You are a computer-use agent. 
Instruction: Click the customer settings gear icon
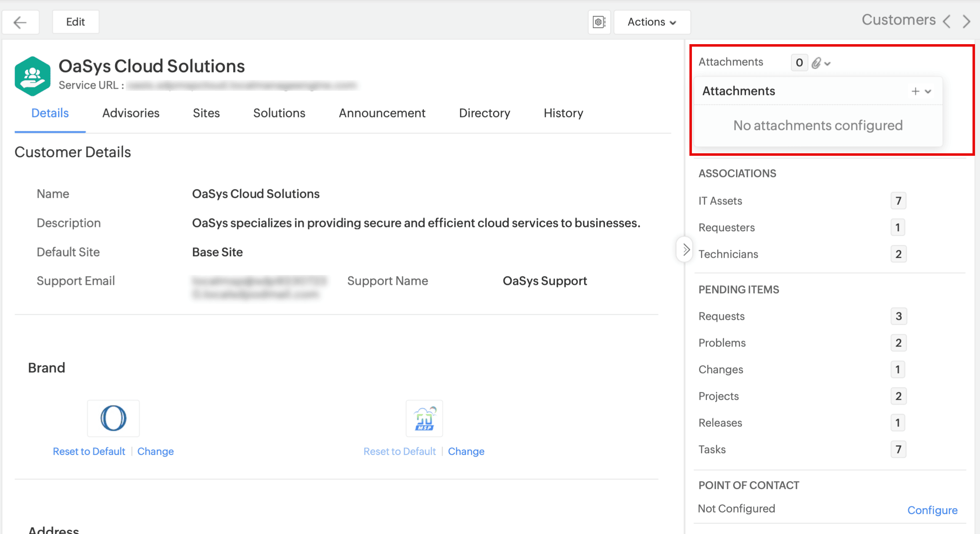click(x=599, y=22)
